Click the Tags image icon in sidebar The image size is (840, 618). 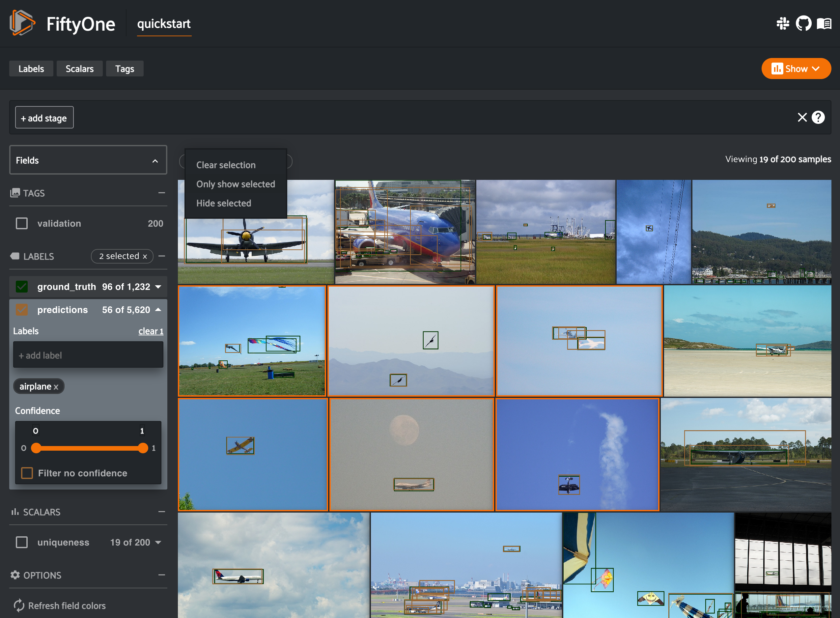tap(15, 193)
